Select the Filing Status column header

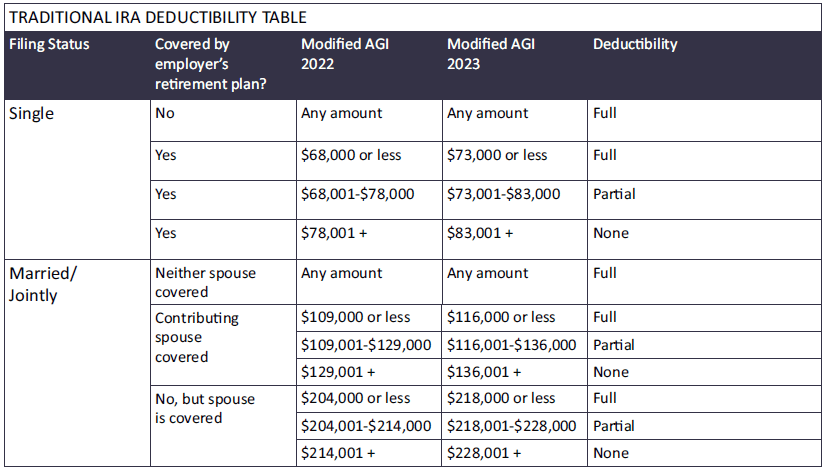49,44
